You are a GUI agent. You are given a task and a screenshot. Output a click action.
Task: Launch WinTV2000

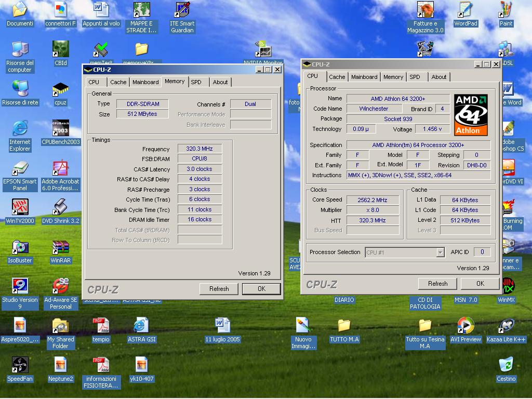click(20, 207)
